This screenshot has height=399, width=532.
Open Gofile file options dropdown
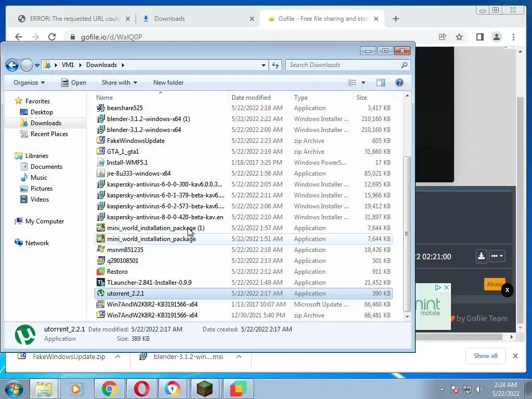pos(497,256)
